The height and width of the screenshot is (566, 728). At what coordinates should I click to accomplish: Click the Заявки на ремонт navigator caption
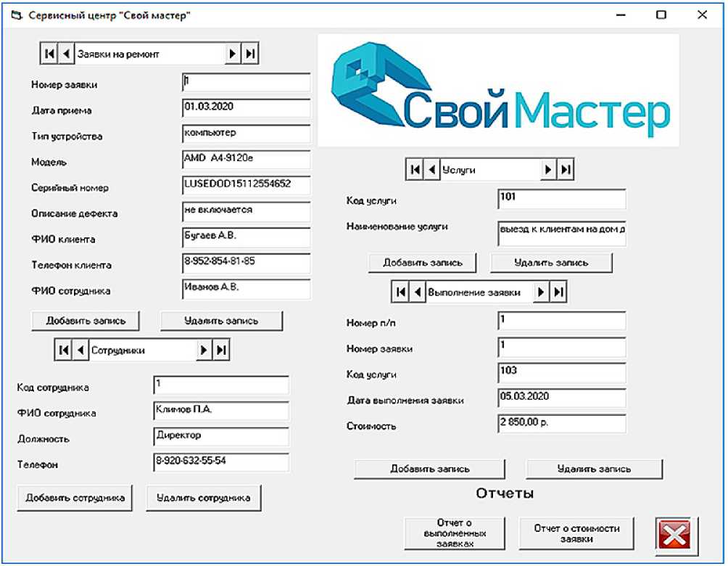coord(118,54)
